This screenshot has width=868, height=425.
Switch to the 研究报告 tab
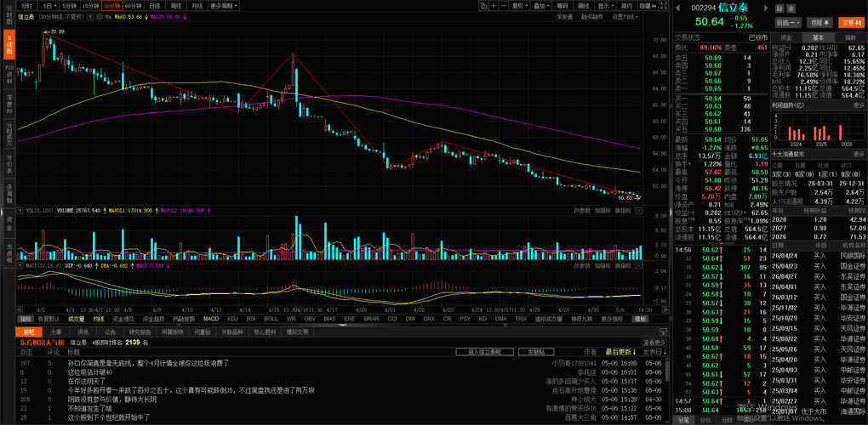(140, 332)
